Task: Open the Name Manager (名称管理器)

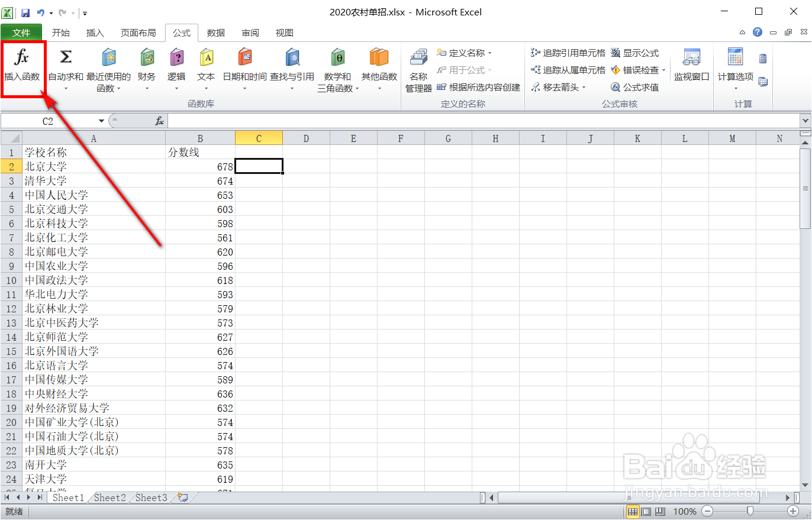Action: 418,70
